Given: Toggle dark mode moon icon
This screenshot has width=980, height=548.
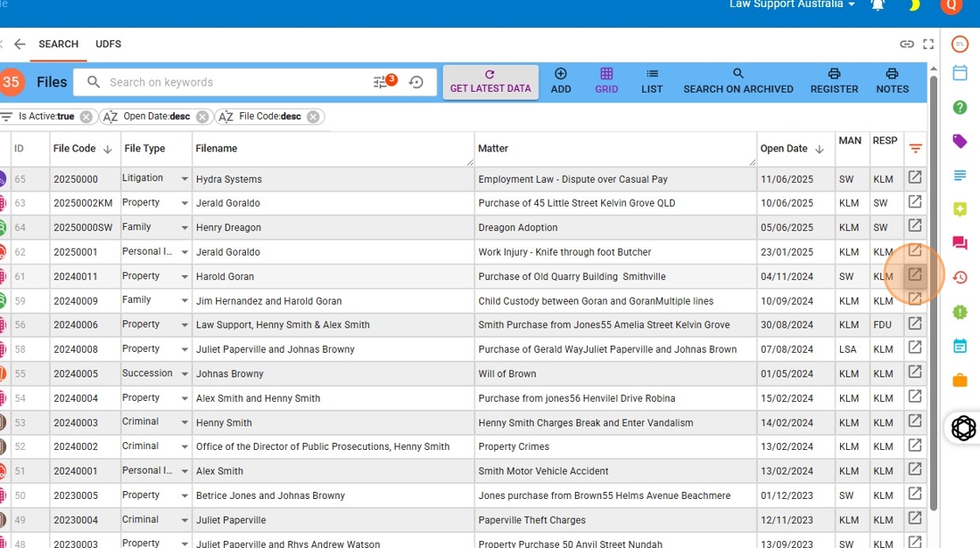Looking at the screenshot, I should 913,5.
